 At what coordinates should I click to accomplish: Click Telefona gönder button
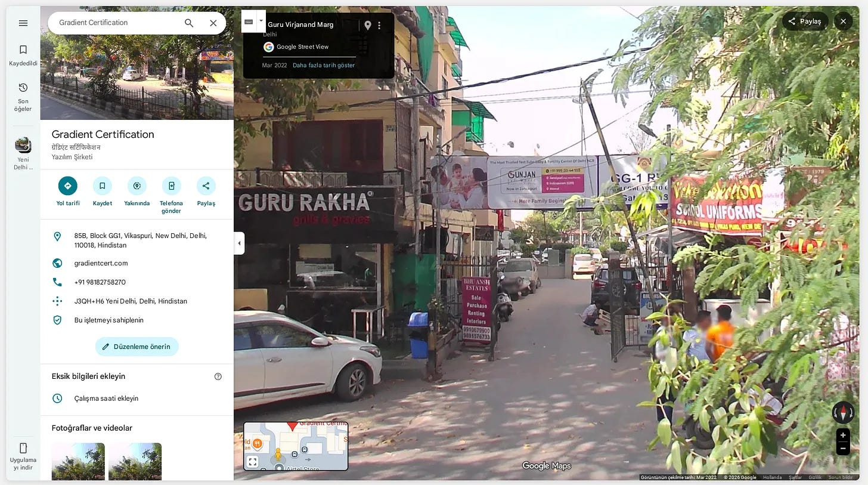[x=171, y=195]
